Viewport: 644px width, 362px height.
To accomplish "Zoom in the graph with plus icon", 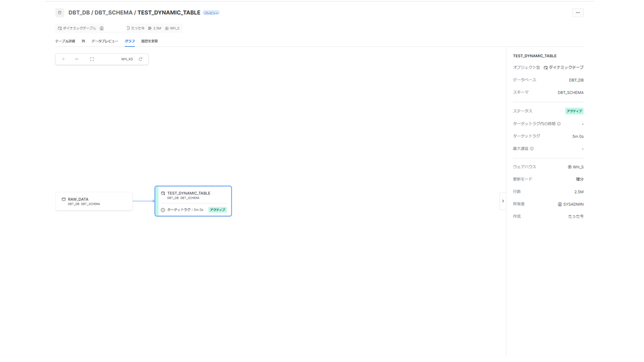I will pyautogui.click(x=63, y=59).
